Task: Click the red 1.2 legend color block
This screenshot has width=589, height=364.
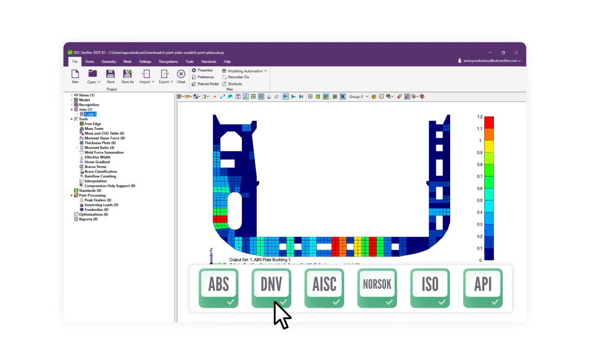Action: pyautogui.click(x=489, y=122)
